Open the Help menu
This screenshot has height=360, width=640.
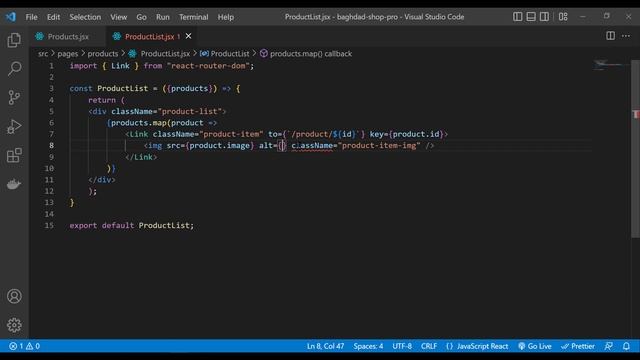[225, 17]
